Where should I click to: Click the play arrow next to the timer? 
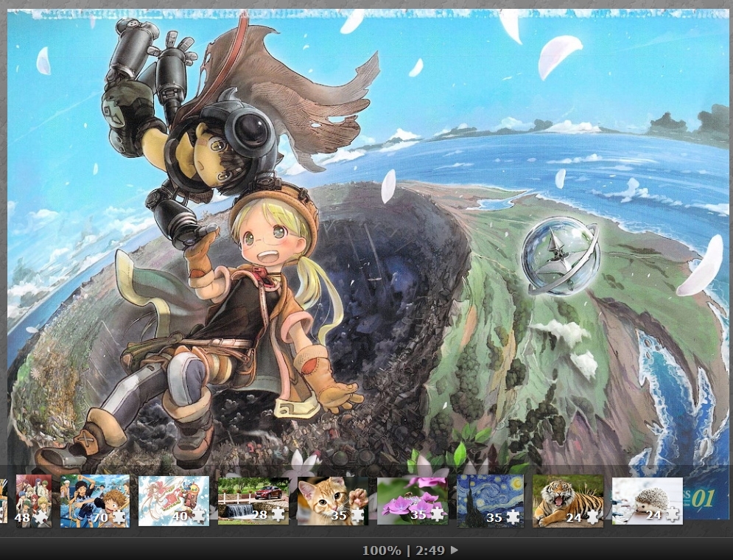[x=455, y=550]
